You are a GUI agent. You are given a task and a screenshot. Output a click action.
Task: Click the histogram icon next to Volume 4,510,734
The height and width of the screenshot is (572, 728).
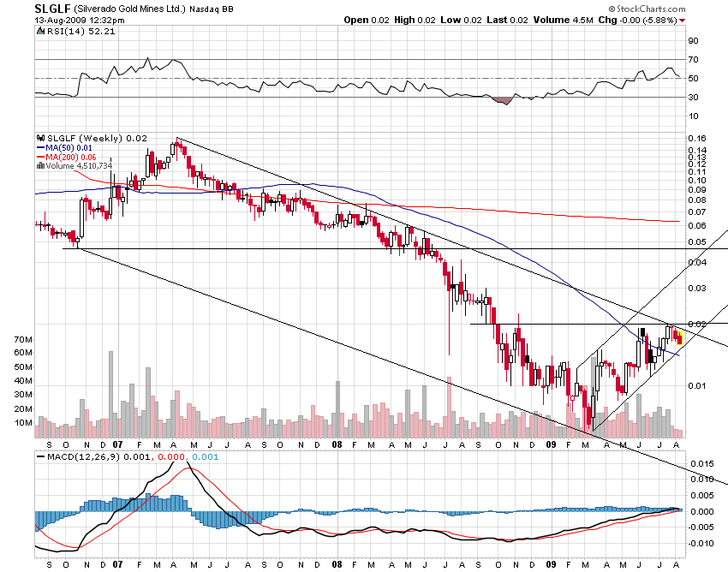[x=40, y=165]
